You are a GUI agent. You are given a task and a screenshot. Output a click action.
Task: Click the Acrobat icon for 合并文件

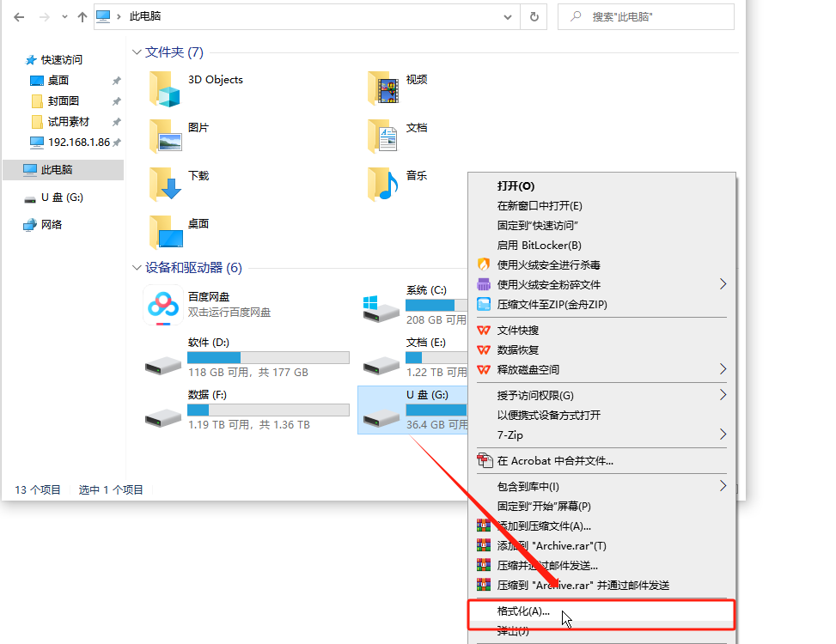coord(485,460)
